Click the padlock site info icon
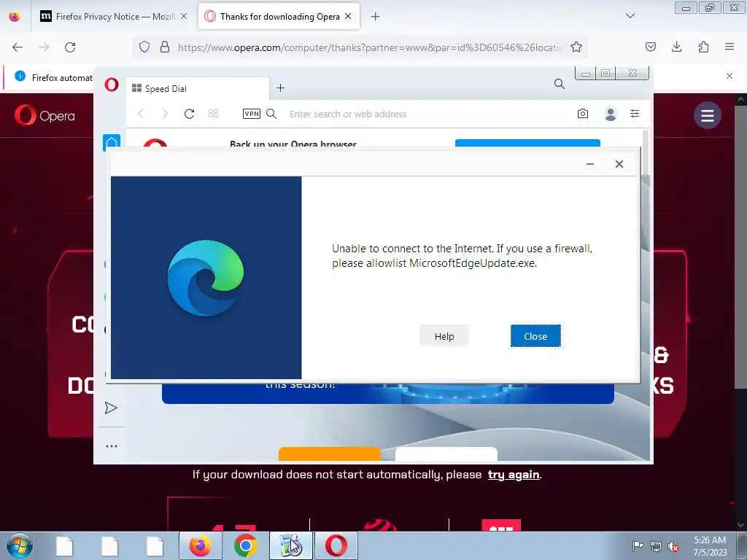Screen dimensions: 747x560 [165, 47]
